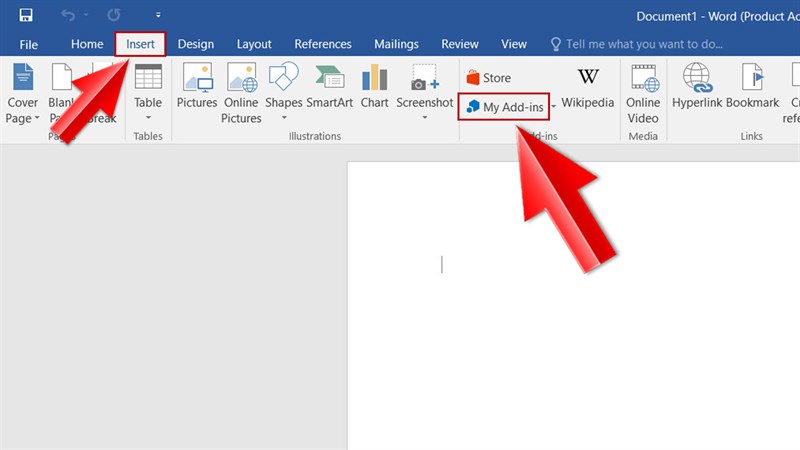The height and width of the screenshot is (450, 800).
Task: Open the Design tab
Action: [195, 44]
